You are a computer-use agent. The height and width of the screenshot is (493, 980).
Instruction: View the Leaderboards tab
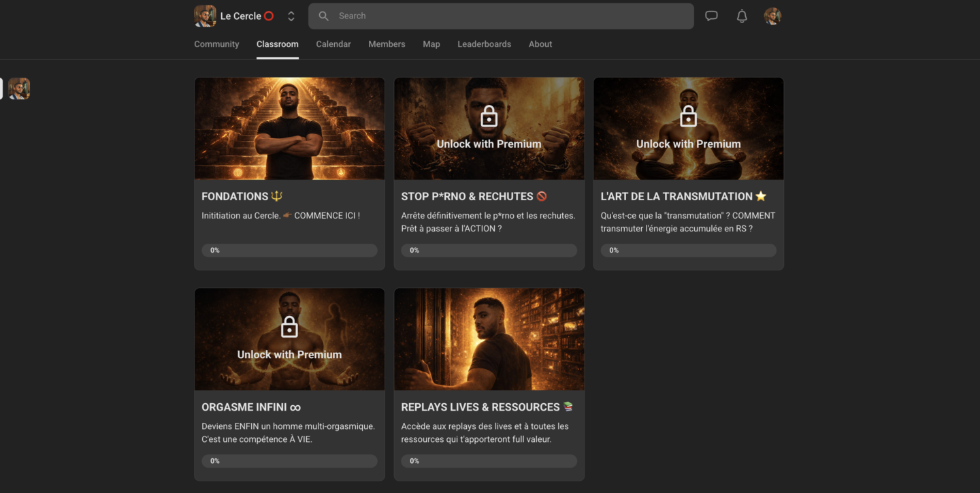484,44
